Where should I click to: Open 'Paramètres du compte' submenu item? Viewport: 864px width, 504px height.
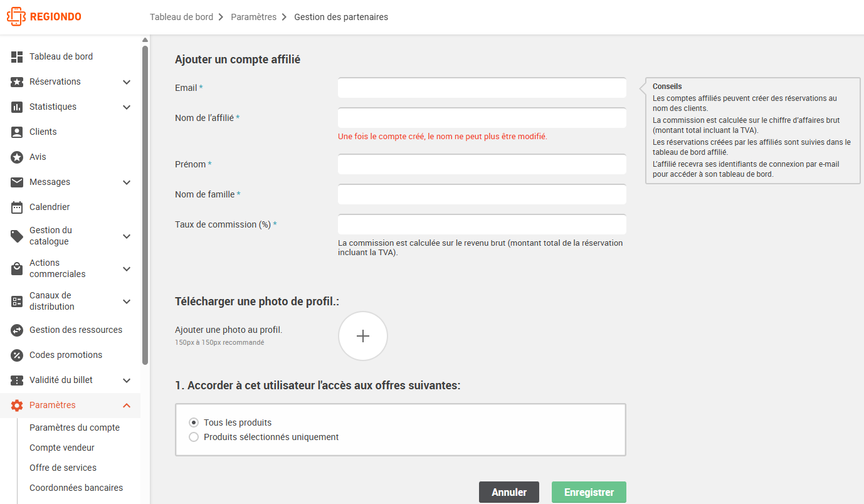75,428
